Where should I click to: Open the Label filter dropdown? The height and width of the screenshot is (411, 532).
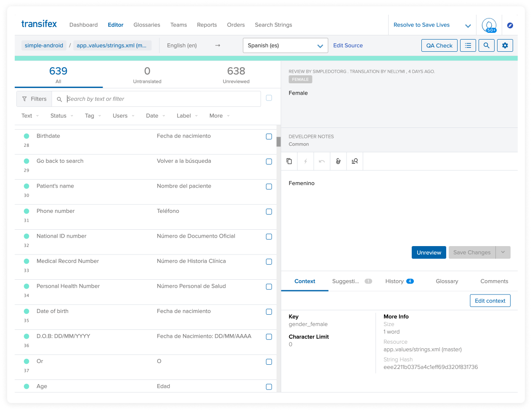(x=187, y=116)
